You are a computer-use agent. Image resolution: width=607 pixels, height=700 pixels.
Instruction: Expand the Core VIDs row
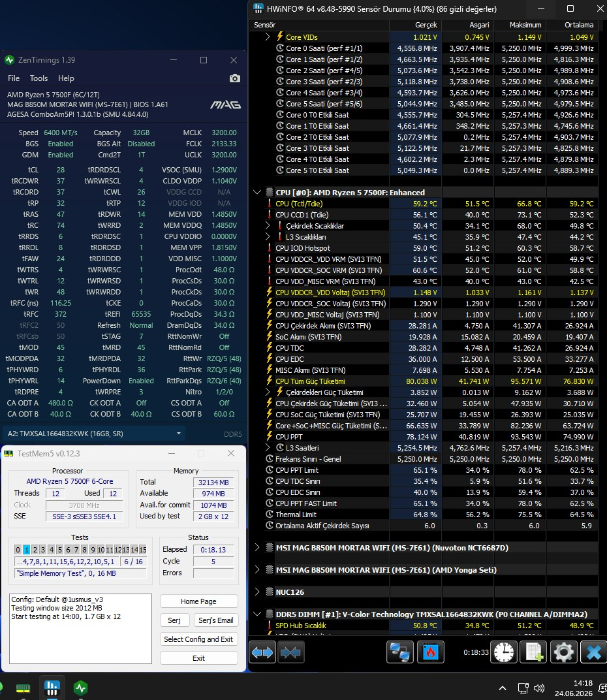[x=268, y=37]
